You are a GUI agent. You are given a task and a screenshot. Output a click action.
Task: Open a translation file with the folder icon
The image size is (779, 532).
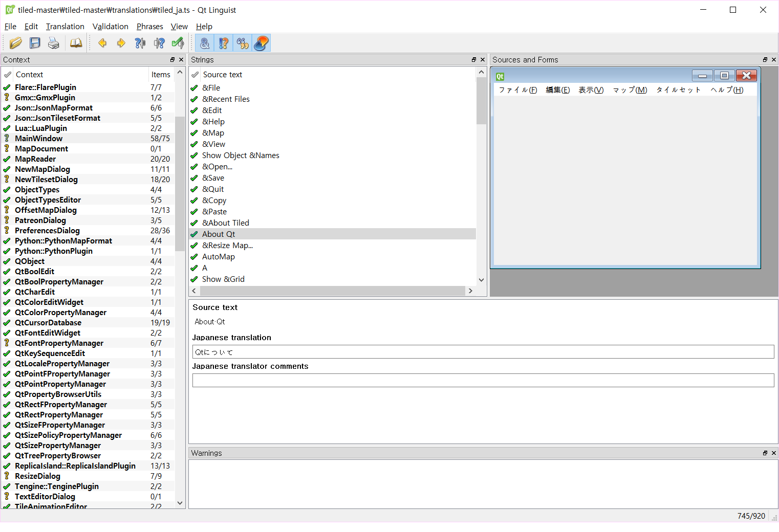click(16, 43)
